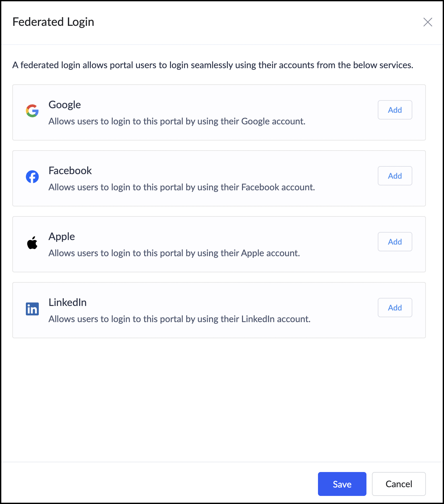Close the Federated Login dialog
The image size is (444, 504).
click(428, 22)
